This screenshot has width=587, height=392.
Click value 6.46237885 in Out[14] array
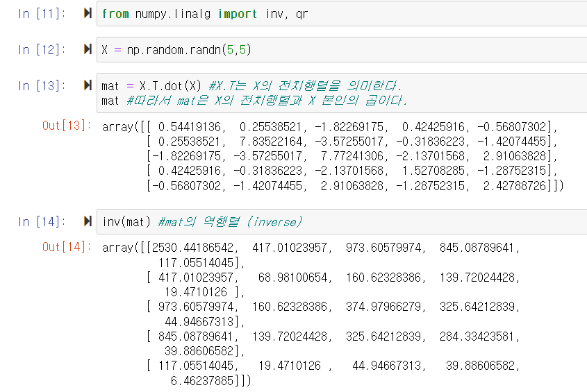click(x=202, y=381)
